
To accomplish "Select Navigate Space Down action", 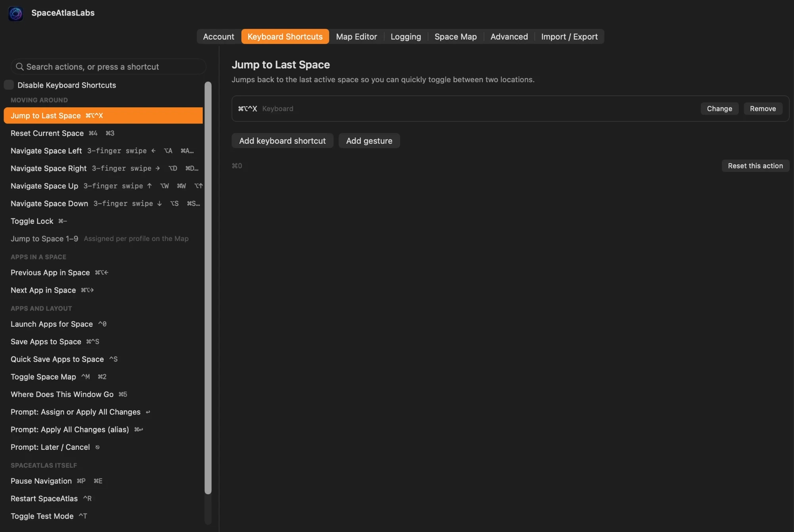I will [x=103, y=203].
